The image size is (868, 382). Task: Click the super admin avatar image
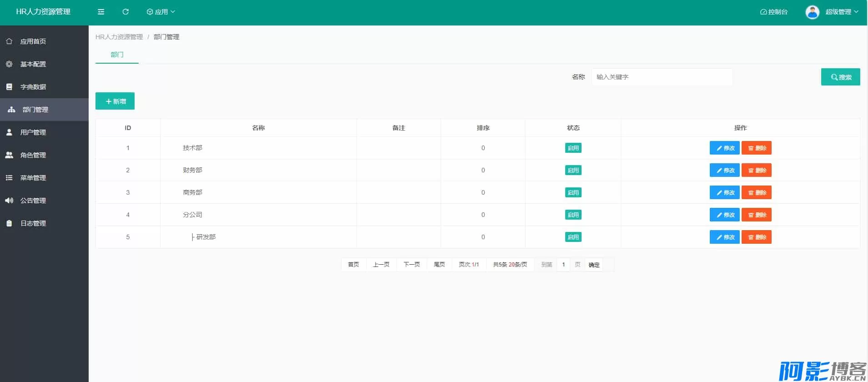click(812, 12)
